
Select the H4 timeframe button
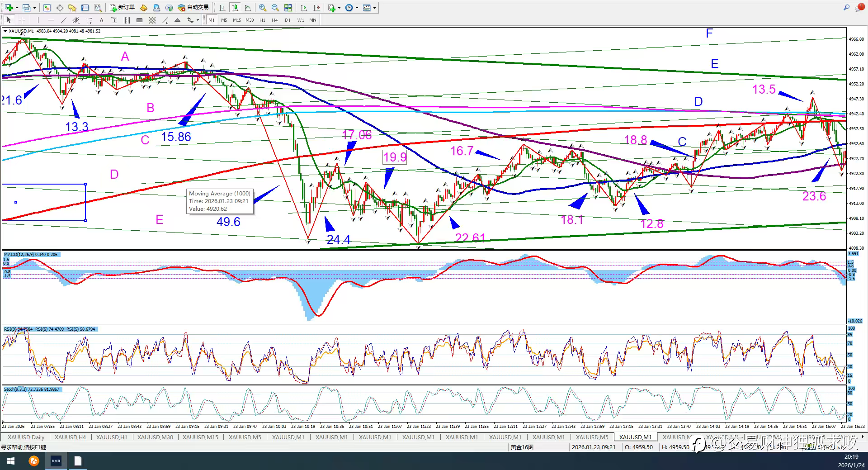(275, 20)
